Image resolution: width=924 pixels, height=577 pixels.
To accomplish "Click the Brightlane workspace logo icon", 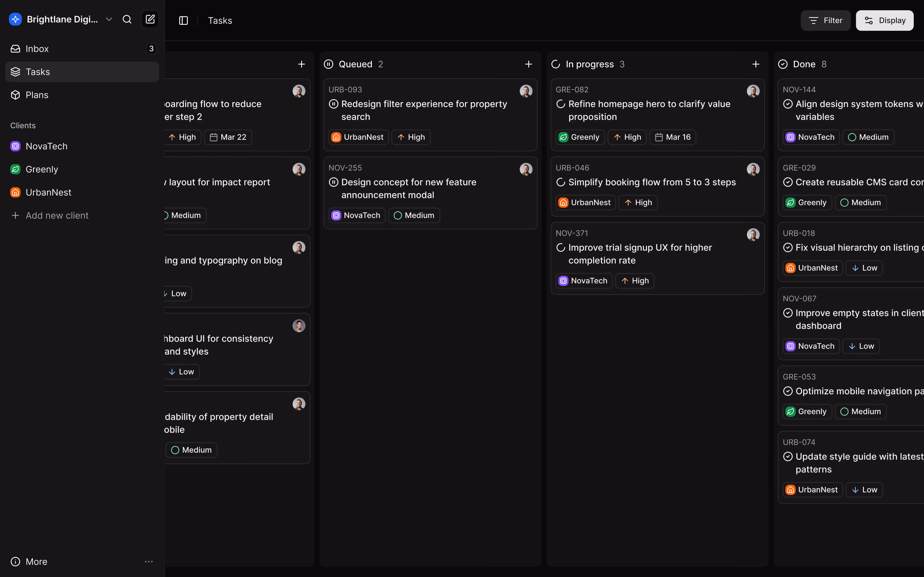I will tap(15, 19).
